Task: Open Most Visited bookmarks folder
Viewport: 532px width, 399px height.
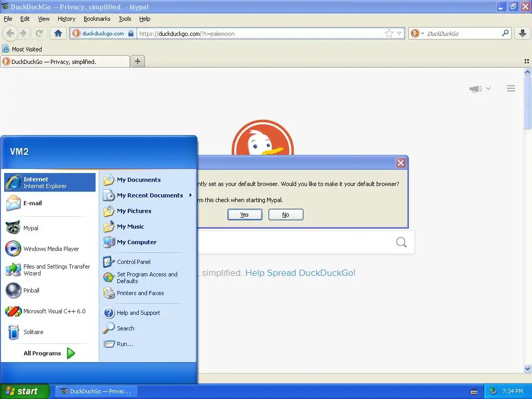Action: [22, 49]
